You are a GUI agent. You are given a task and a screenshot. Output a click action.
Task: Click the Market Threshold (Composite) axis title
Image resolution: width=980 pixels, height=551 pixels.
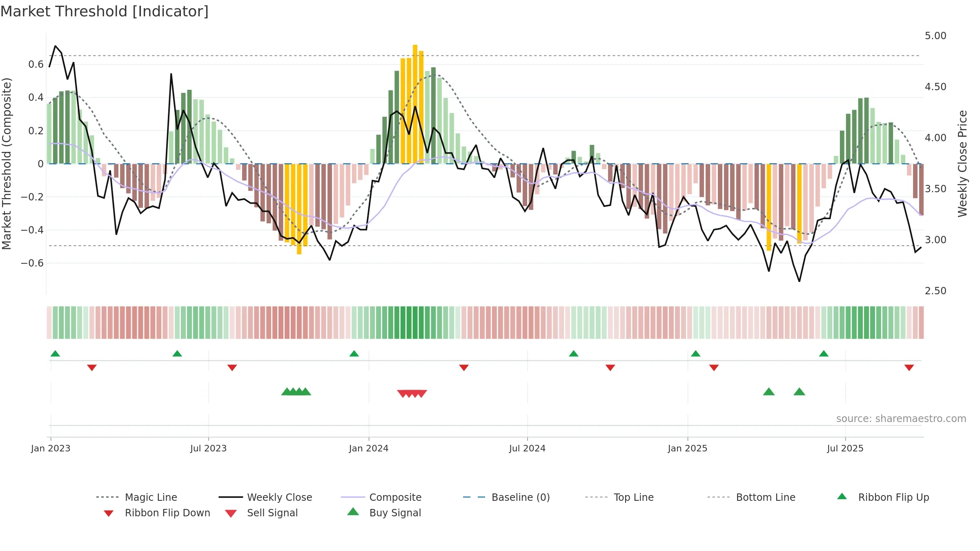point(7,163)
